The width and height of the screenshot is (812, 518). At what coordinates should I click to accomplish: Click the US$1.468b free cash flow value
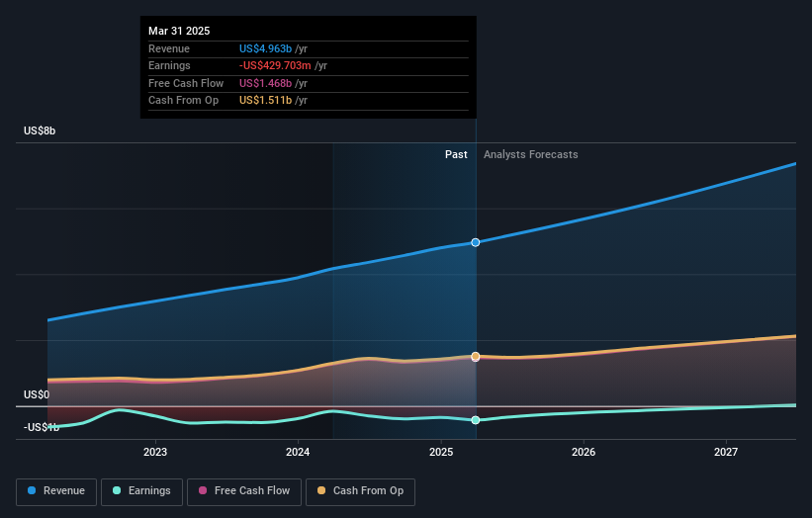(x=266, y=83)
